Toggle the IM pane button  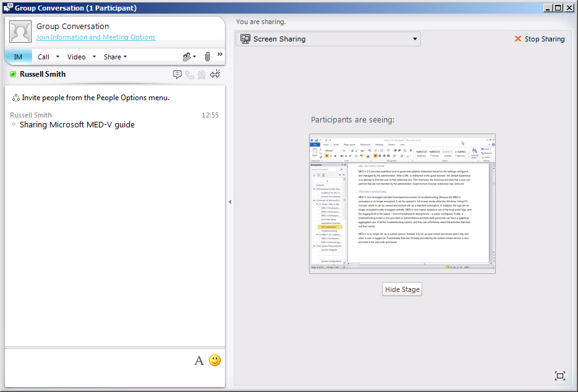[x=18, y=57]
